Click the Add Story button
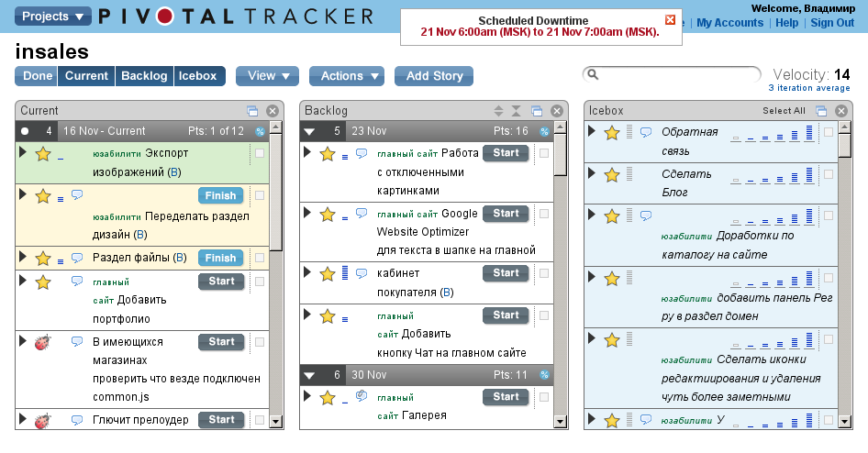 coord(434,76)
